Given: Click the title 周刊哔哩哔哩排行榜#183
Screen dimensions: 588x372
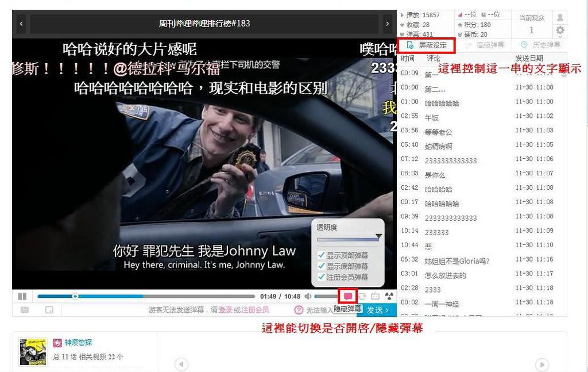Looking at the screenshot, I should (x=204, y=24).
